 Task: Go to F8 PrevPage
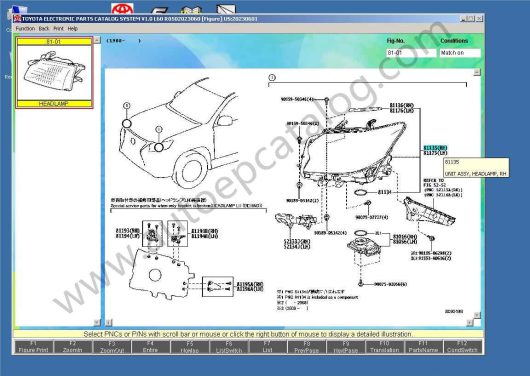[306, 347]
